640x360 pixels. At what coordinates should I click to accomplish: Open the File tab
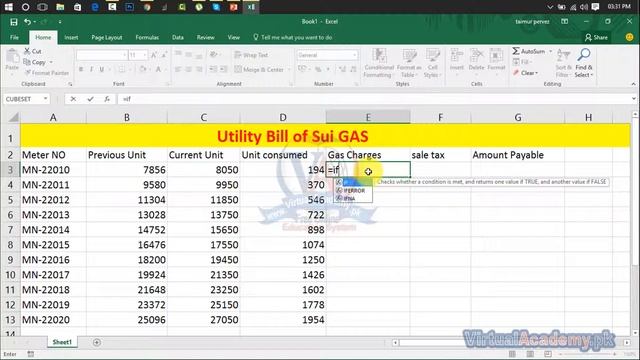[x=14, y=37]
